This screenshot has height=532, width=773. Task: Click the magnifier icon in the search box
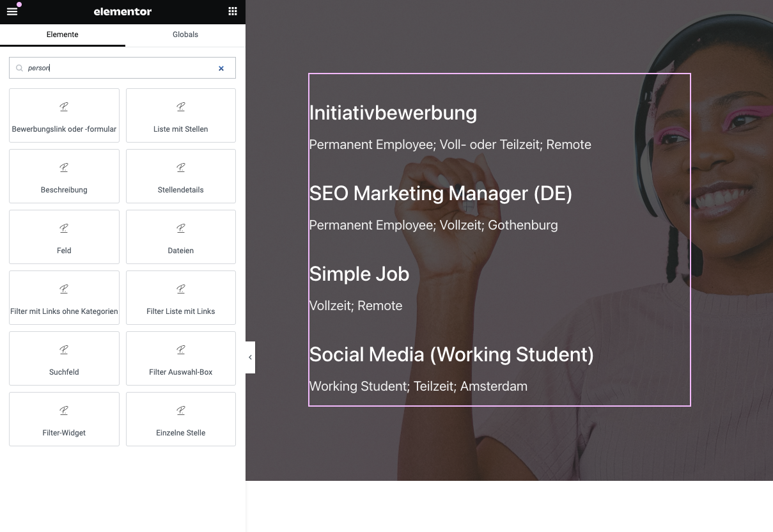click(19, 68)
